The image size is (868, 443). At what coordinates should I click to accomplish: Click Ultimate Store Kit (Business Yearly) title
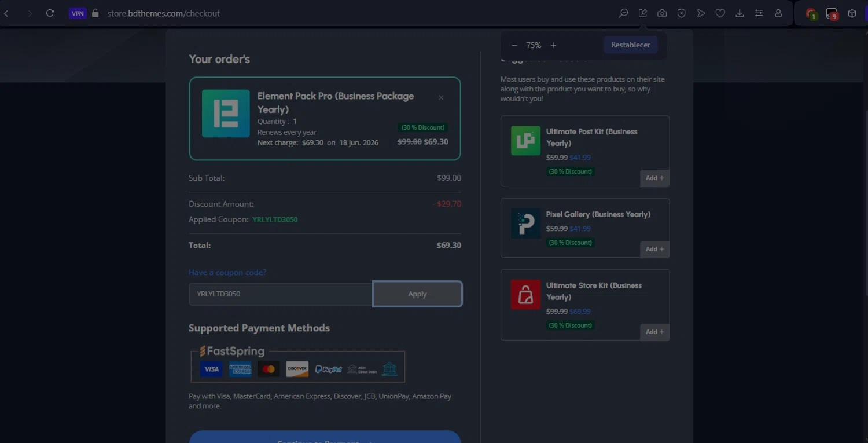pos(594,291)
